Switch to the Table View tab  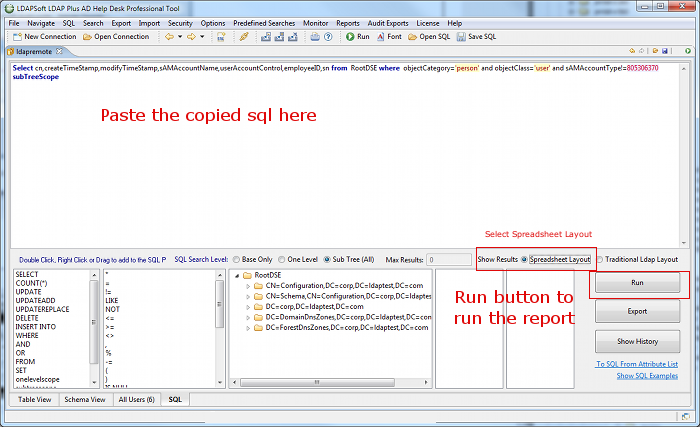pos(34,399)
